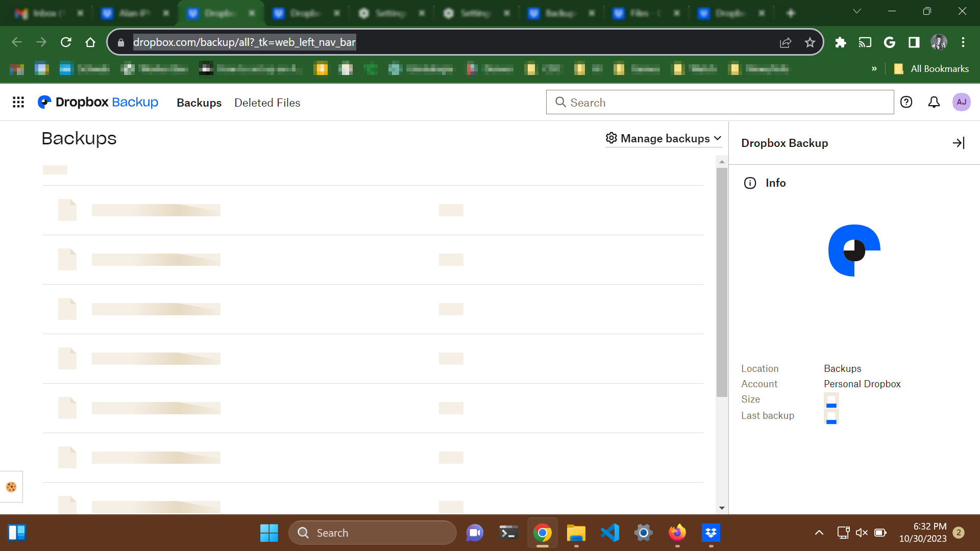Switch to the Deleted Files tab
This screenshot has height=551, width=980.
click(x=267, y=103)
